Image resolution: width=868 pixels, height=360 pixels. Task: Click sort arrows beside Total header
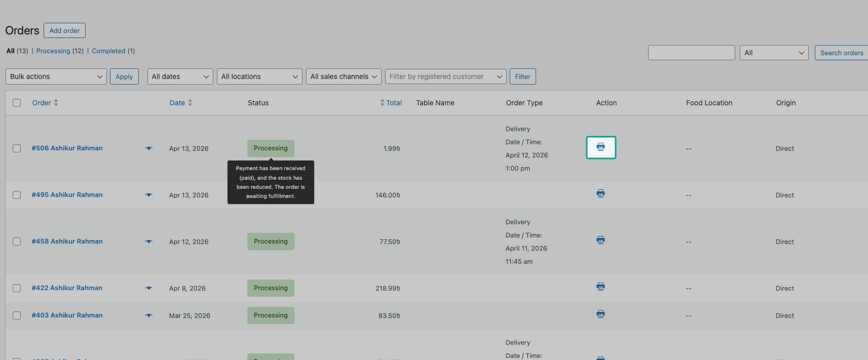coord(382,102)
